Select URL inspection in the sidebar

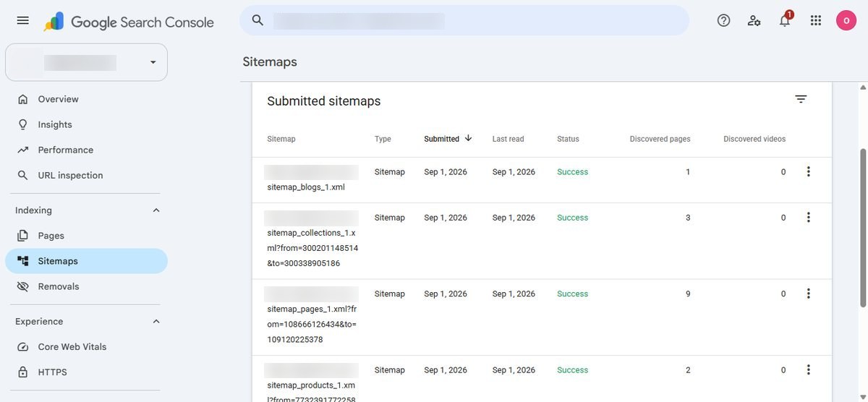[86, 175]
